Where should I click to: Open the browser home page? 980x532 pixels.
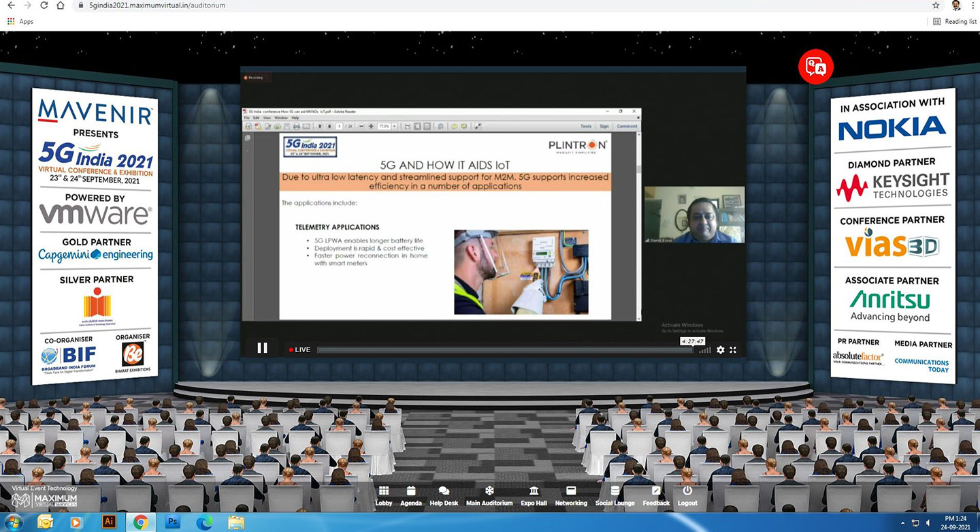pos(61,5)
